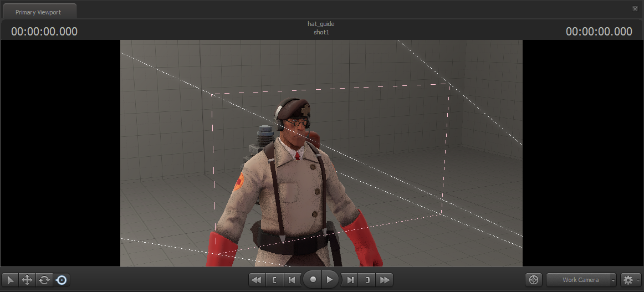Jump to the previous shot with rewind

[257, 280]
